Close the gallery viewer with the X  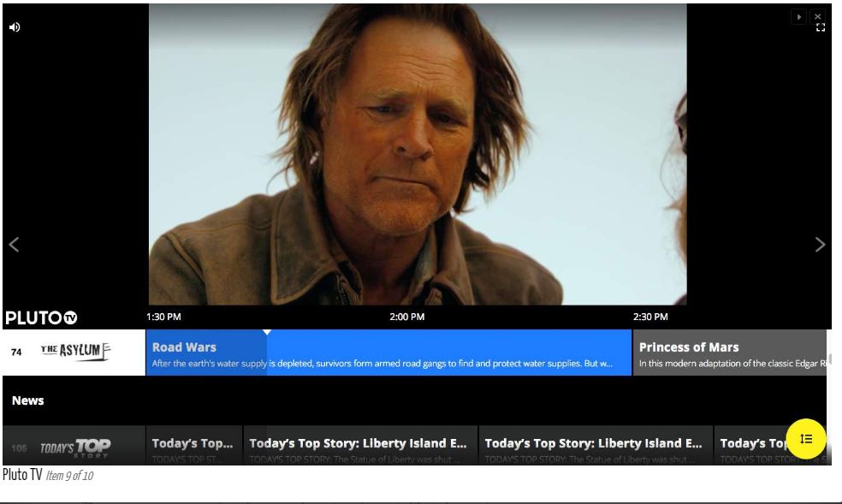pyautogui.click(x=817, y=16)
